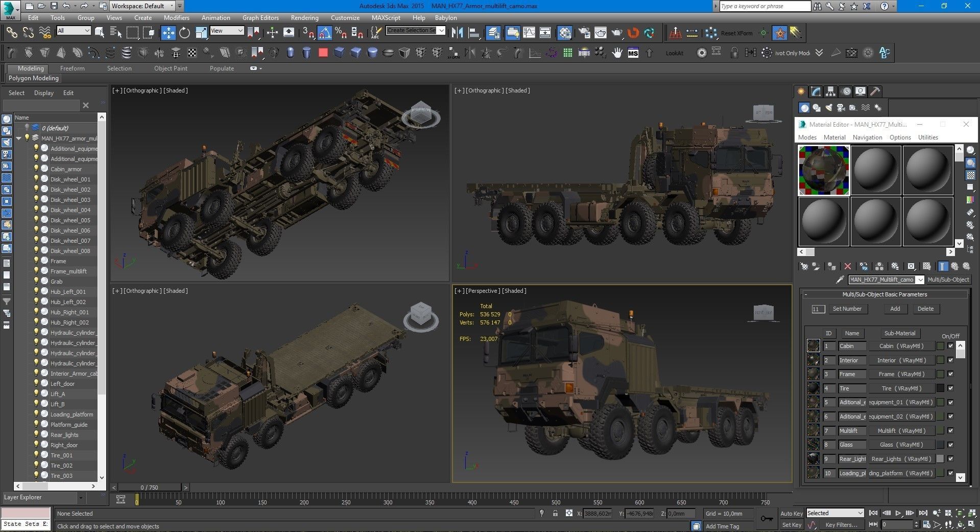Click the teapot render icon
Viewport: 980px width, 532px height.
[617, 33]
